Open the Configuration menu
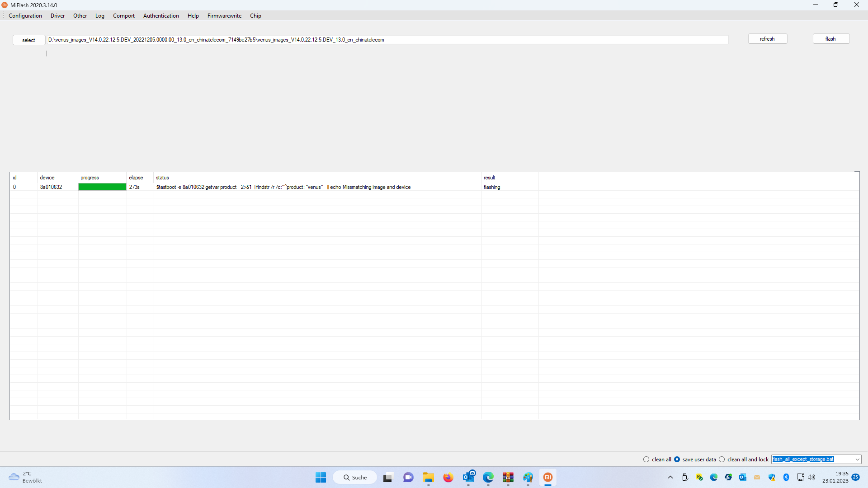Viewport: 868px width, 488px height. click(x=25, y=16)
